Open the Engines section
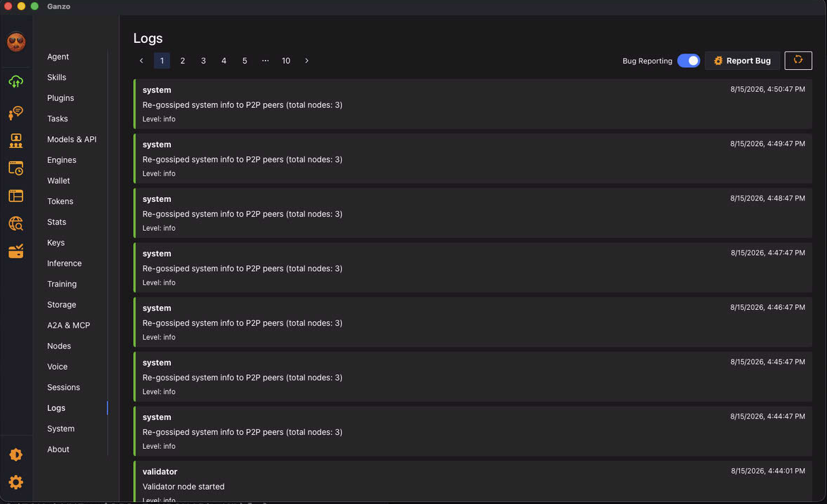Screen dimensions: 827x504 [x=61, y=160]
